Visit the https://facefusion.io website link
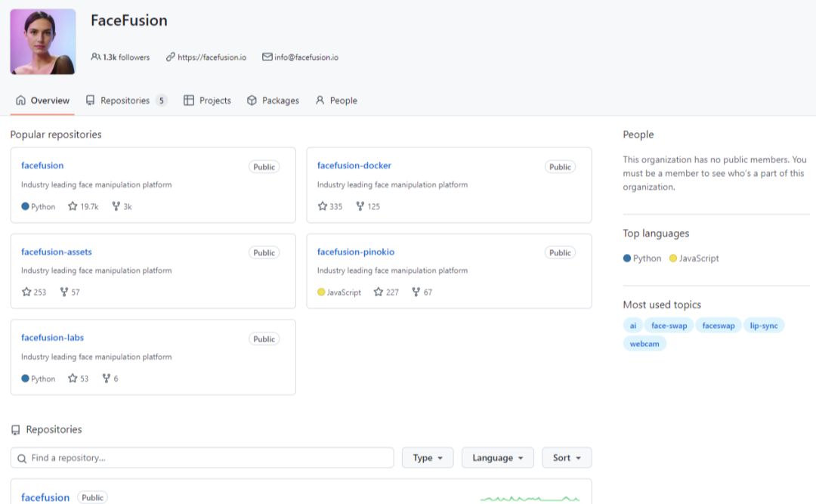The width and height of the screenshot is (816, 504). [212, 57]
